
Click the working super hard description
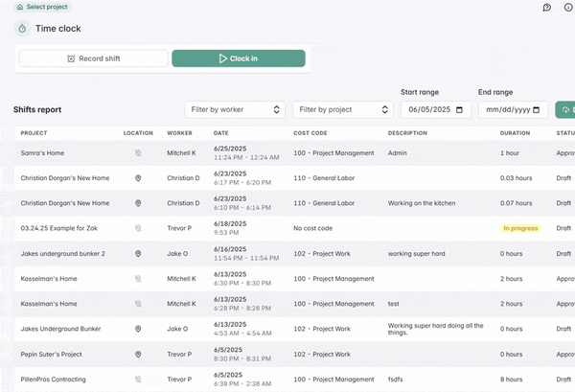(417, 253)
